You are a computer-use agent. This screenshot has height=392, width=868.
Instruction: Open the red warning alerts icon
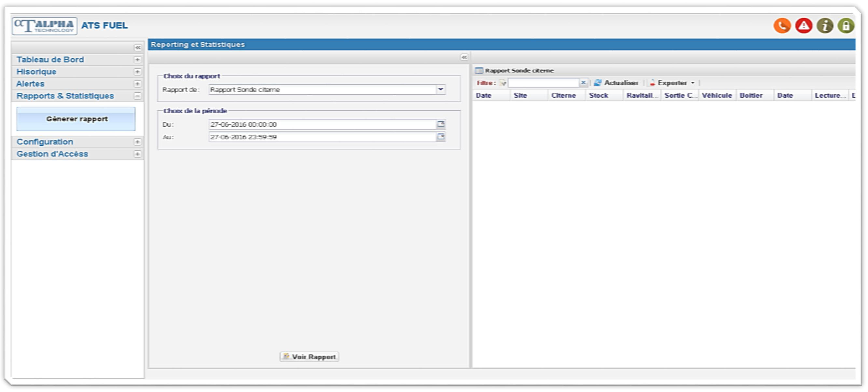[804, 26]
